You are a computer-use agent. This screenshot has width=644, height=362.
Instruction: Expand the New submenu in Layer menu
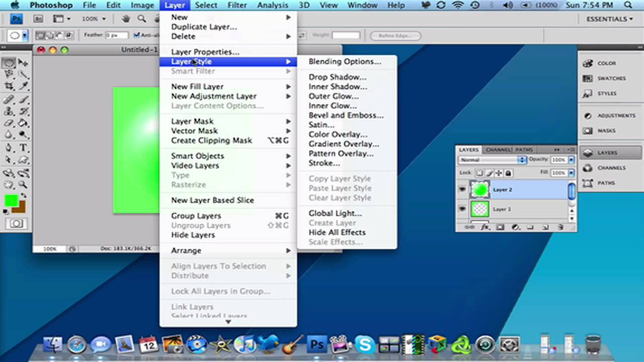[x=228, y=17]
